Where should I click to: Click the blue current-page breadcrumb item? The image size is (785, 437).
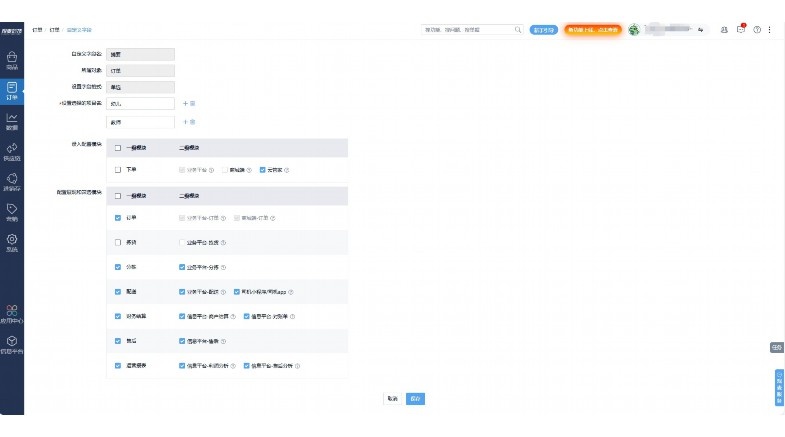[79, 30]
